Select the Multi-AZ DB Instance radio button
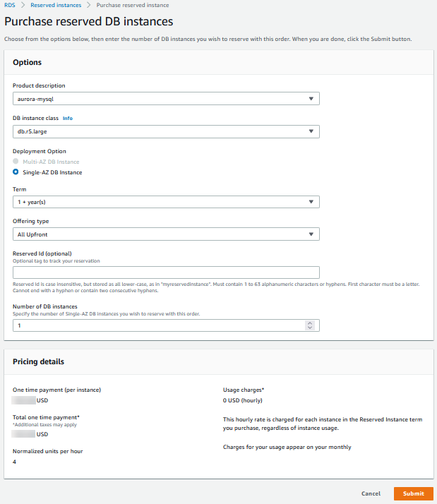This screenshot has width=437, height=504. (16, 162)
